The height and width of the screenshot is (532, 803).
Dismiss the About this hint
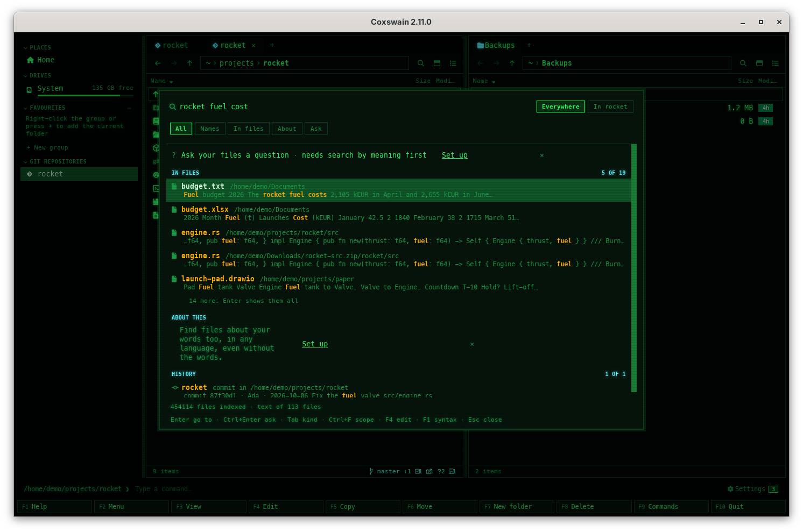click(x=472, y=344)
